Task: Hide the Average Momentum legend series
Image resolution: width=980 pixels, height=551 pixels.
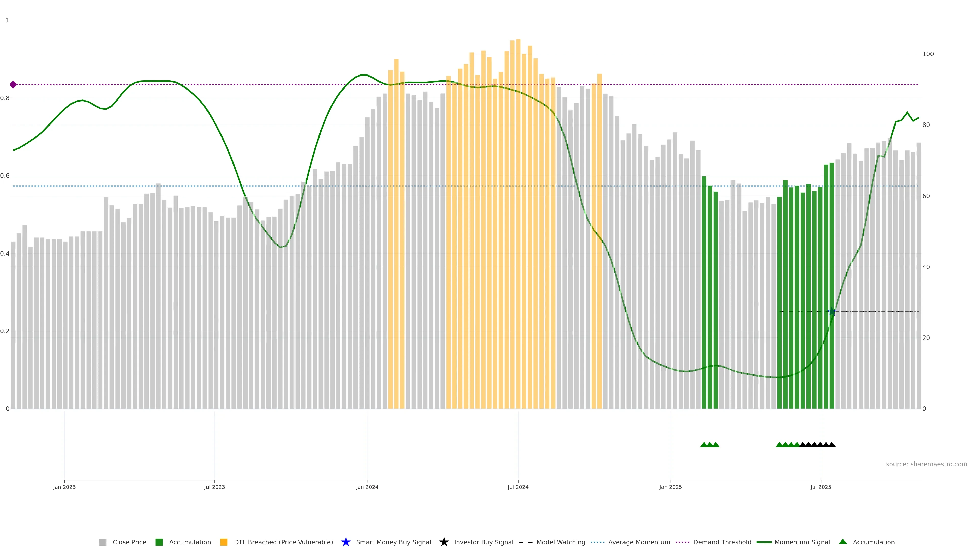Action: pos(639,542)
